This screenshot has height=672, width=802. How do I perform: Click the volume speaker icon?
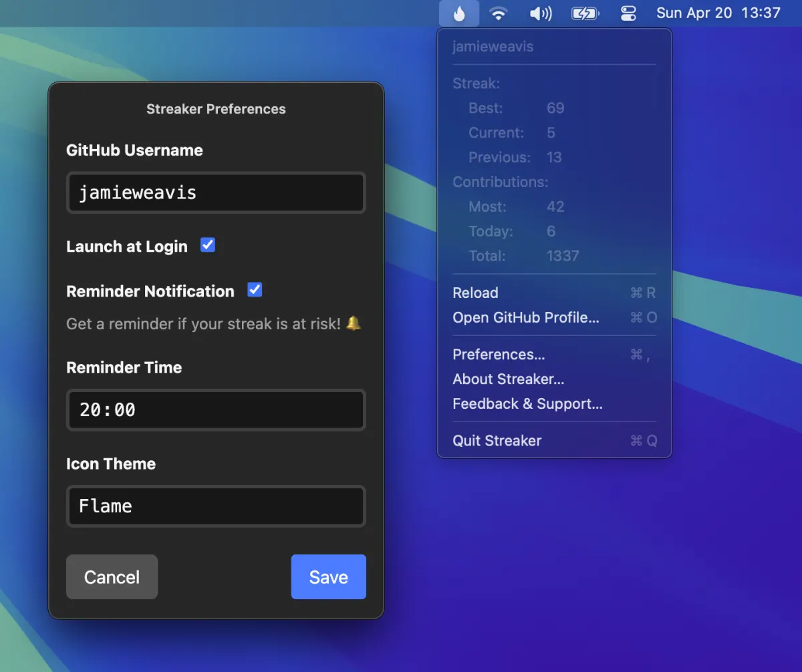click(x=541, y=13)
